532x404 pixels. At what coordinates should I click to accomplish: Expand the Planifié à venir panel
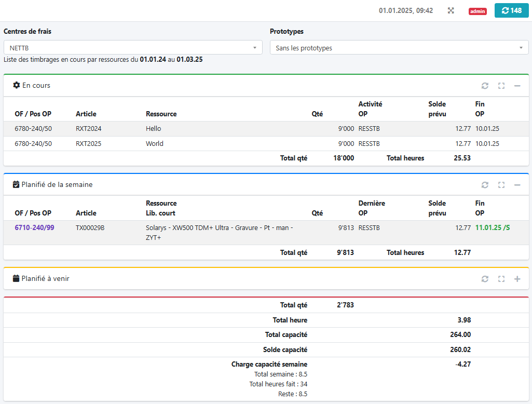pos(517,279)
